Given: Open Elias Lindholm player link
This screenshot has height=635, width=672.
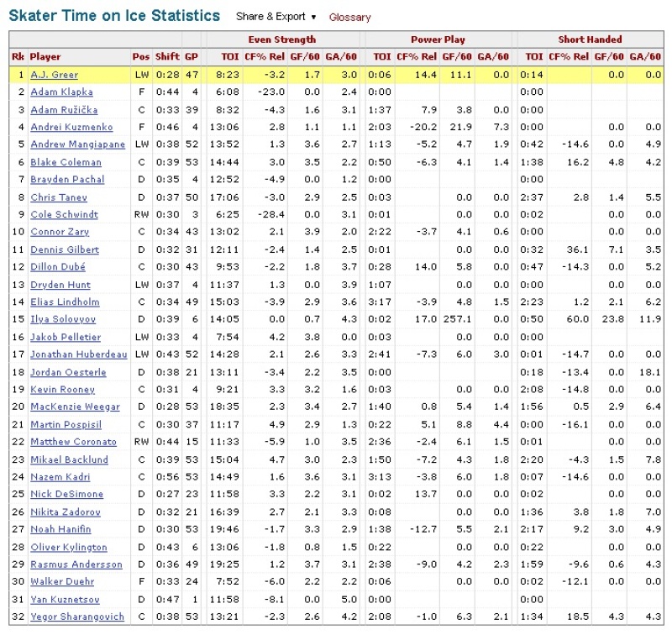Looking at the screenshot, I should coord(65,302).
